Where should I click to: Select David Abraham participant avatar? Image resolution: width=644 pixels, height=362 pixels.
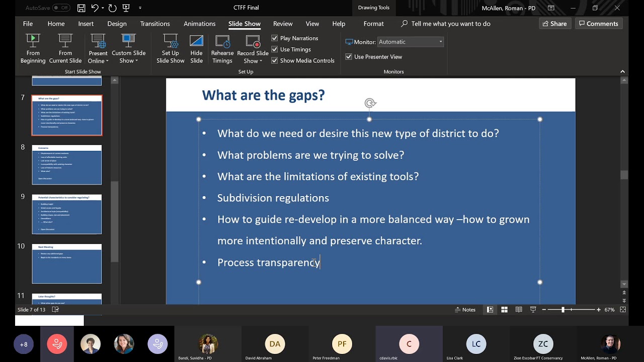[x=275, y=344]
